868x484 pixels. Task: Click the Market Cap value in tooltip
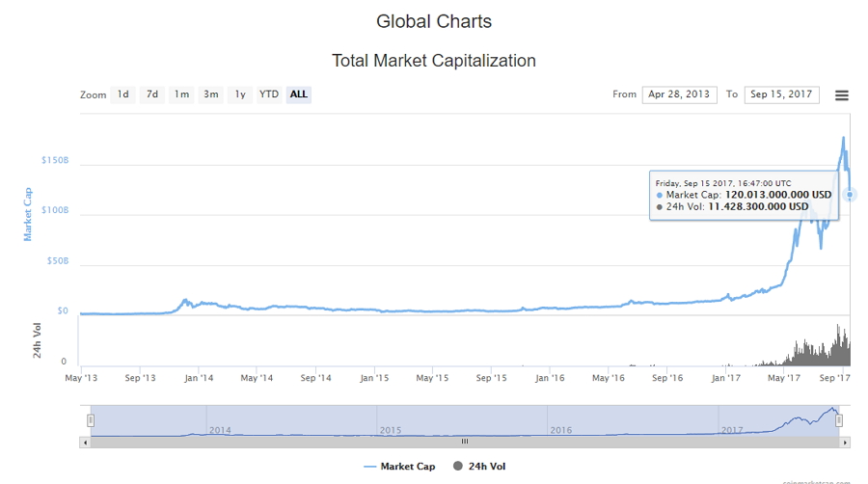(x=778, y=195)
